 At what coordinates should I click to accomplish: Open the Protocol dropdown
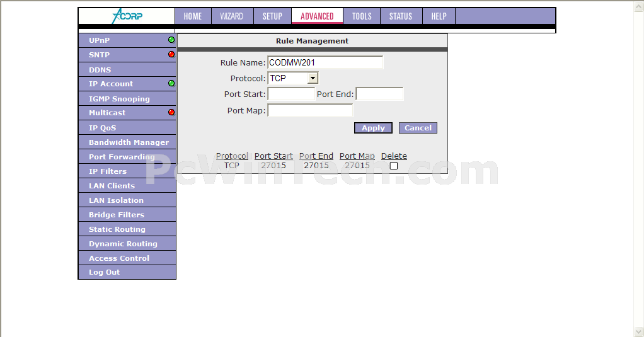[x=313, y=78]
